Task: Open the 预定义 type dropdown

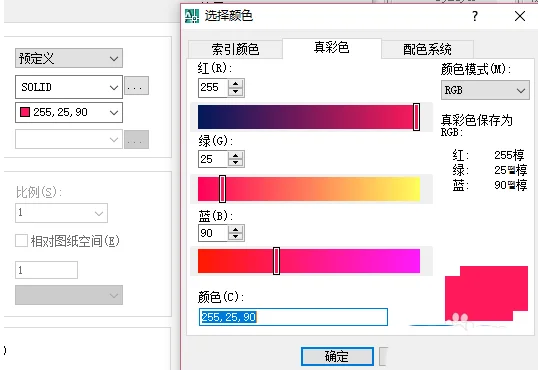Action: click(x=69, y=58)
